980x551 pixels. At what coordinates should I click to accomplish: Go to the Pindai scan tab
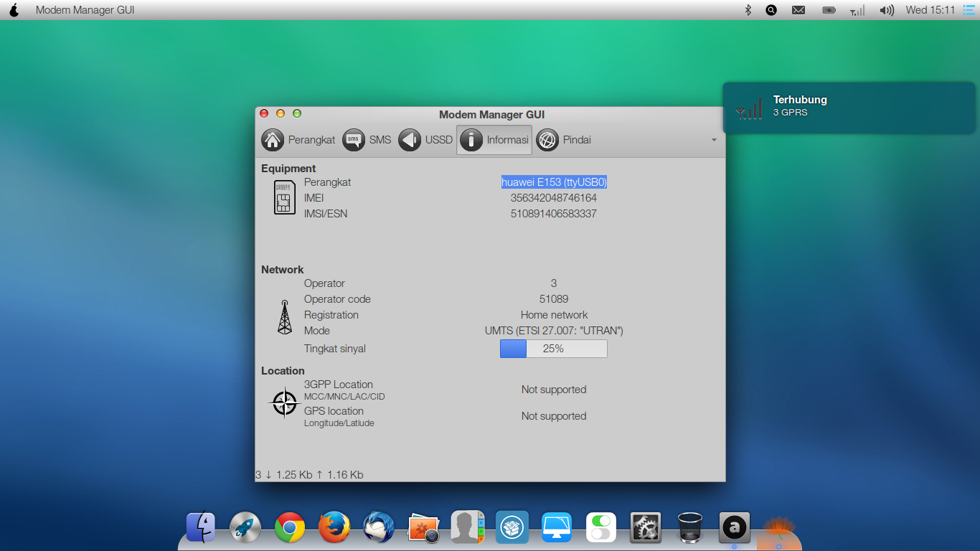pos(564,140)
